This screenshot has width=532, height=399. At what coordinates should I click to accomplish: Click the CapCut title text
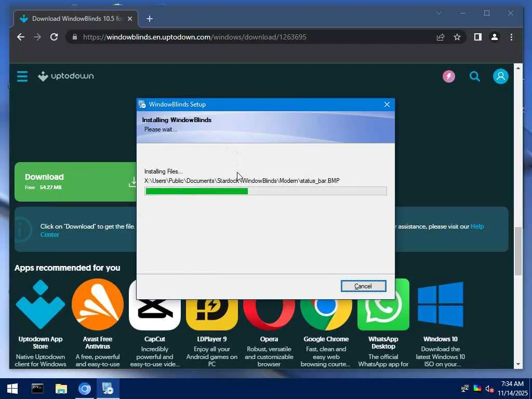point(155,339)
